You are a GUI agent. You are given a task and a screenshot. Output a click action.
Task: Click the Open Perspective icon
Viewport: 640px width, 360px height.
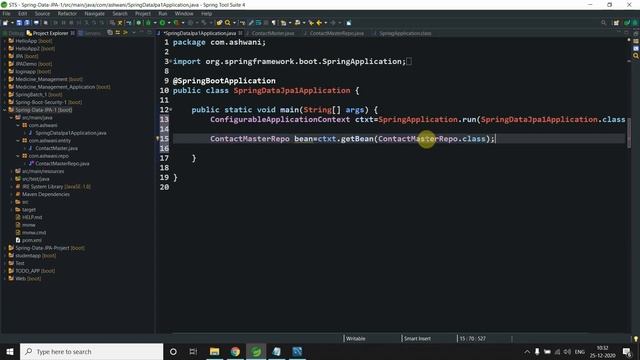coord(616,23)
